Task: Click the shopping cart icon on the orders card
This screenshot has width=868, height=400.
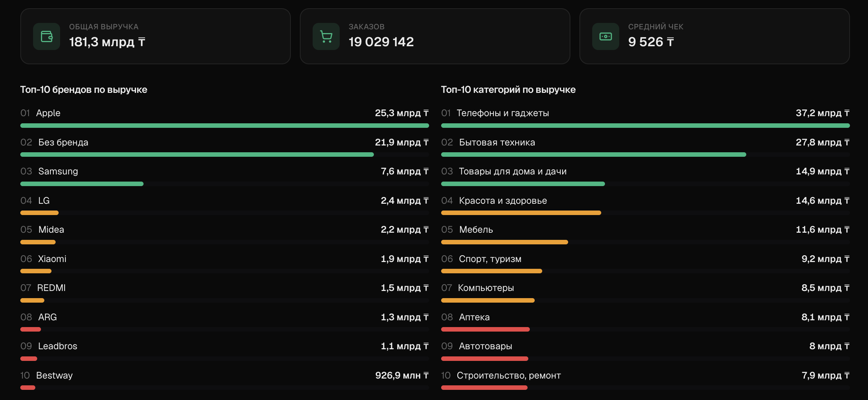Action: (326, 36)
